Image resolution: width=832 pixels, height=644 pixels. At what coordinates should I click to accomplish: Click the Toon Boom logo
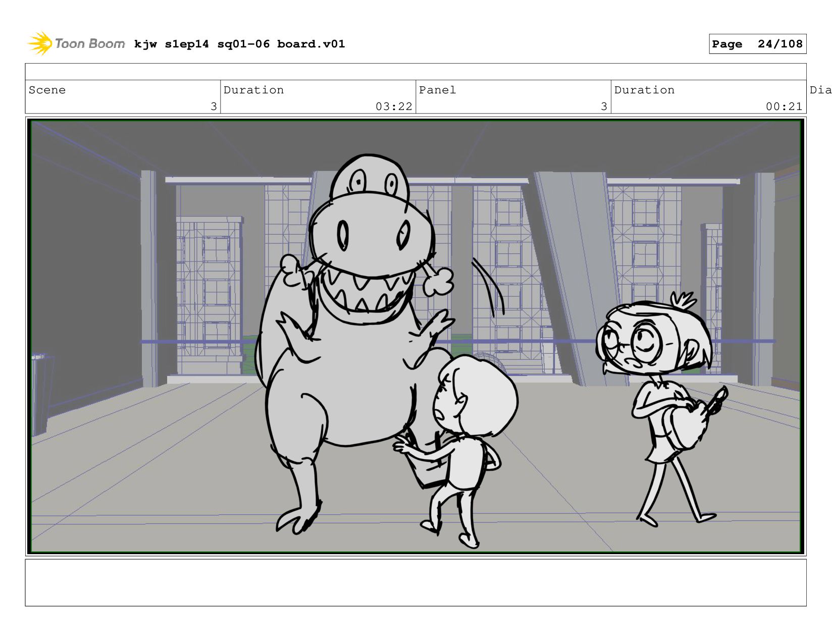(76, 44)
